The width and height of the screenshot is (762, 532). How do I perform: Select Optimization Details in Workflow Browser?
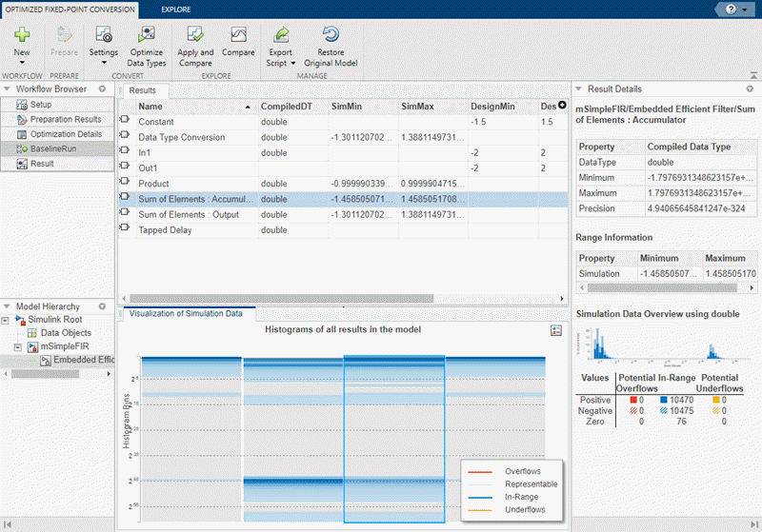(65, 134)
